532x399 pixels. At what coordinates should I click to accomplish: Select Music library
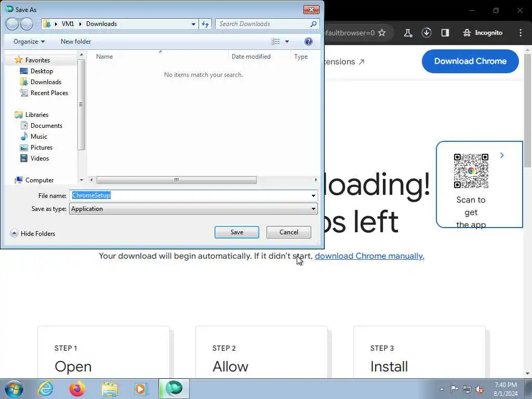coord(38,137)
